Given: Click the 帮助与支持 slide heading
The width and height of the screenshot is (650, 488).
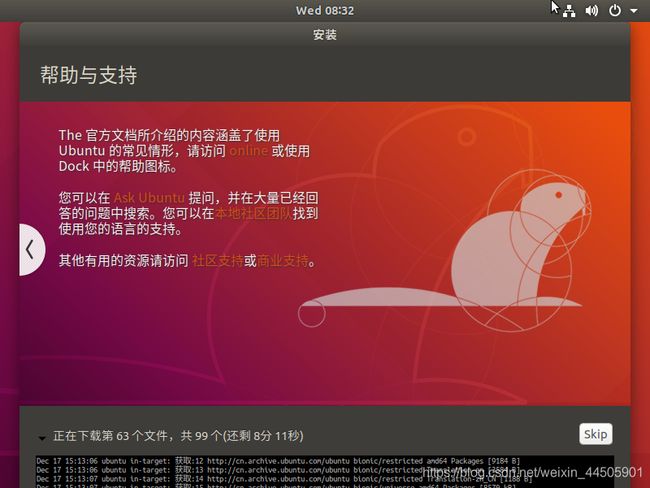Looking at the screenshot, I should 88,75.
